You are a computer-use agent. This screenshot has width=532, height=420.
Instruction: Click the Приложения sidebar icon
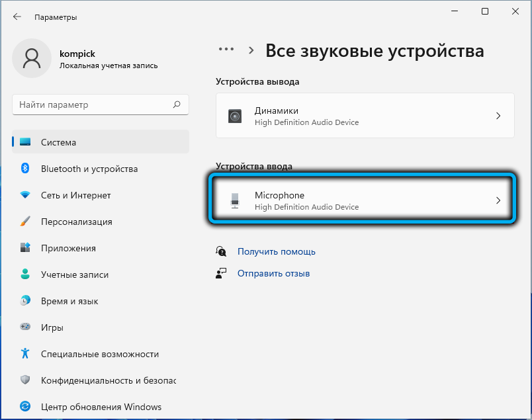coord(25,248)
